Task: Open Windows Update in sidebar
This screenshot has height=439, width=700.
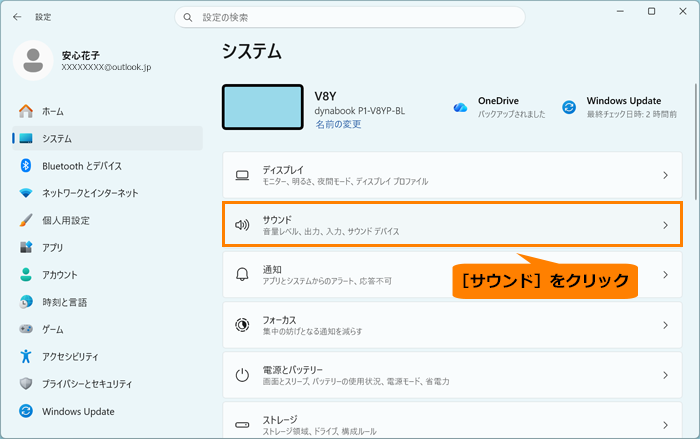Action: pos(107,411)
